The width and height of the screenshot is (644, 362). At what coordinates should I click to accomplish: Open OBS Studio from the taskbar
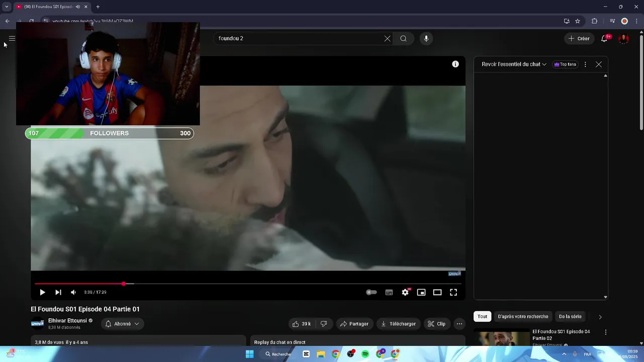click(351, 354)
